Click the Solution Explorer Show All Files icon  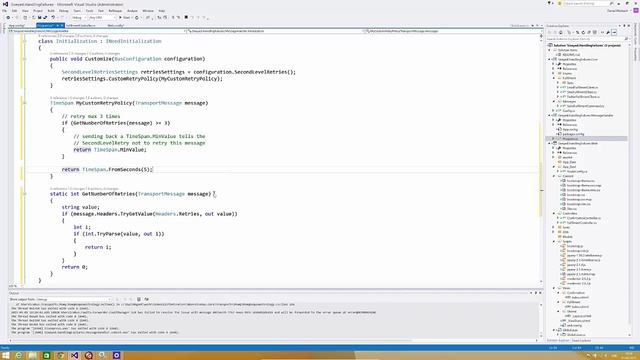[595, 32]
